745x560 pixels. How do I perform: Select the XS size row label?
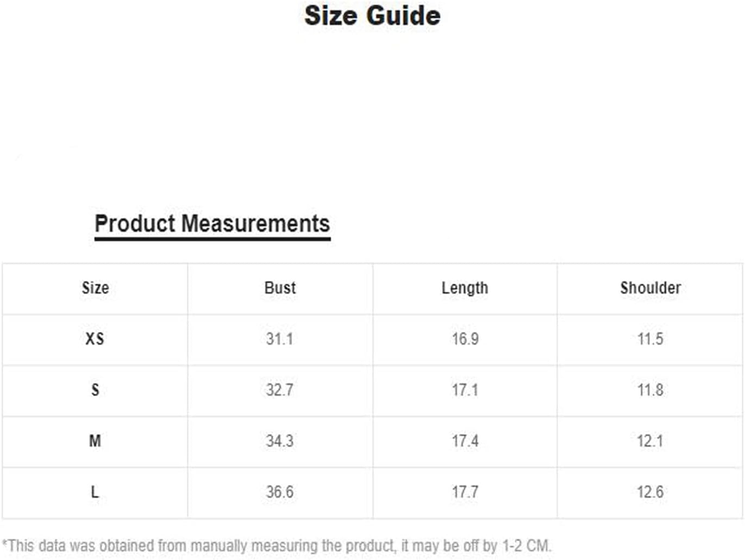click(x=95, y=339)
